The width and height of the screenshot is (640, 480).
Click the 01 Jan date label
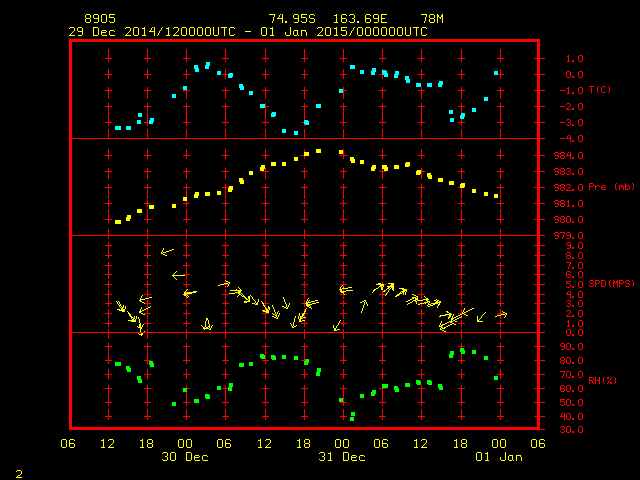[x=499, y=457]
